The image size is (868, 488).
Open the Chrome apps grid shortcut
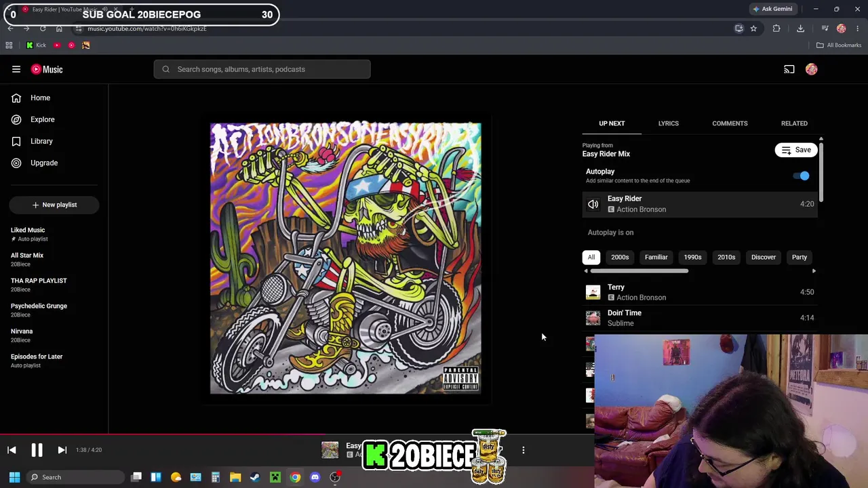click(x=9, y=45)
